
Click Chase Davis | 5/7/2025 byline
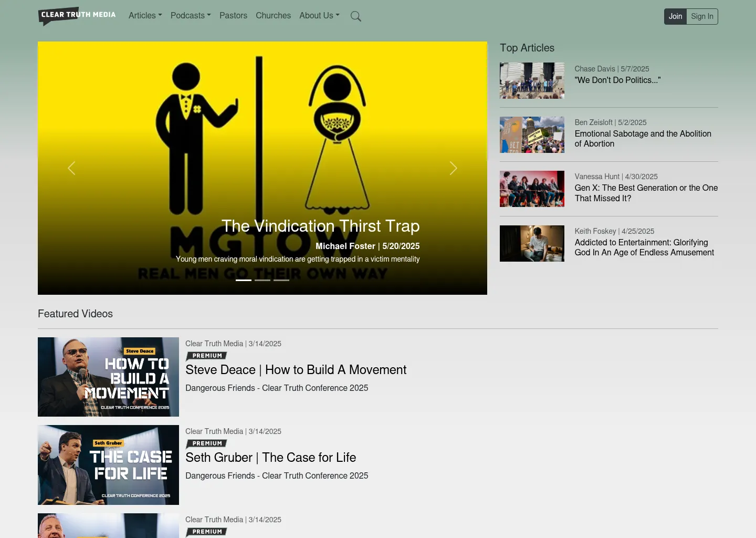pyautogui.click(x=612, y=69)
